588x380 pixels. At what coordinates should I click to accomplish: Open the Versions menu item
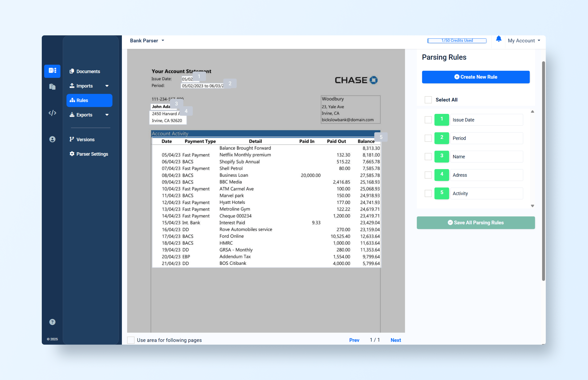point(85,139)
